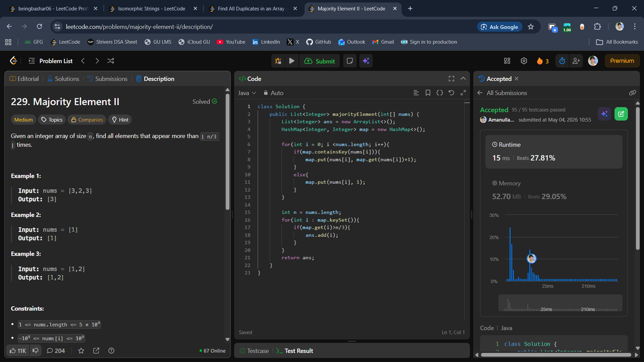The image size is (644, 362).
Task: Go back to All Submissions
Action: tap(502, 93)
